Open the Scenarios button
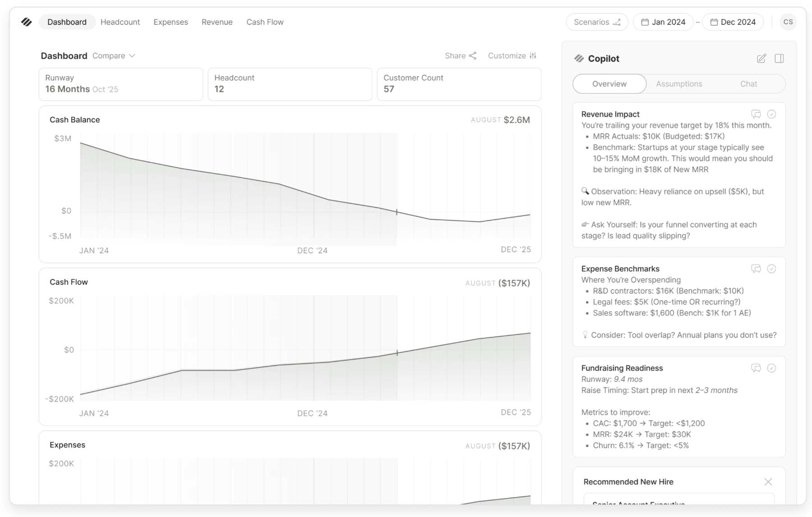The height and width of the screenshot is (517, 812). tap(596, 22)
